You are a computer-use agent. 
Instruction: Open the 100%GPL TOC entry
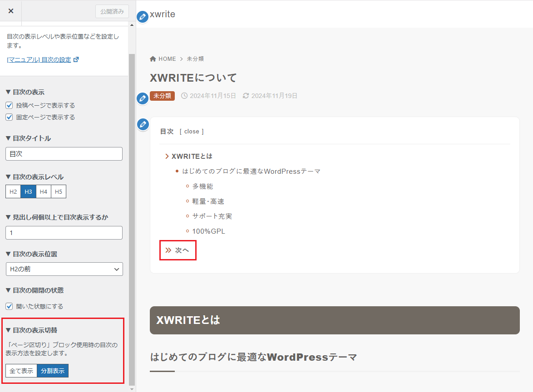209,231
